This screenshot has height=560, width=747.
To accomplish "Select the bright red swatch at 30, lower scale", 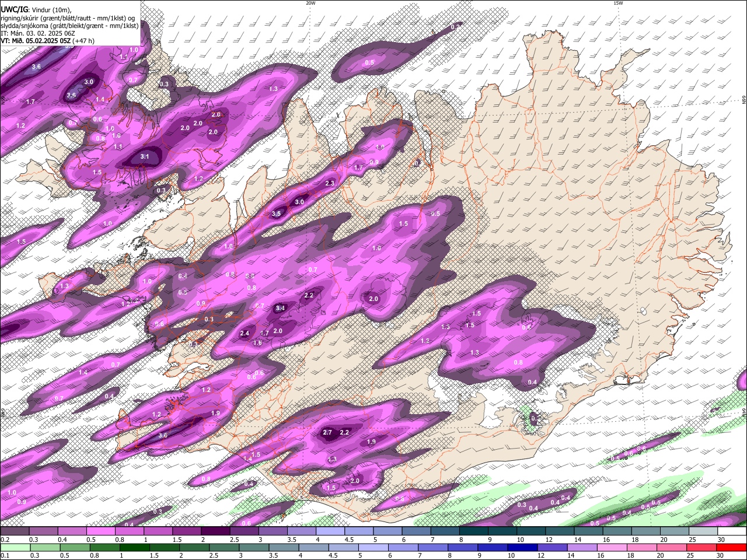I will pyautogui.click(x=731, y=547).
